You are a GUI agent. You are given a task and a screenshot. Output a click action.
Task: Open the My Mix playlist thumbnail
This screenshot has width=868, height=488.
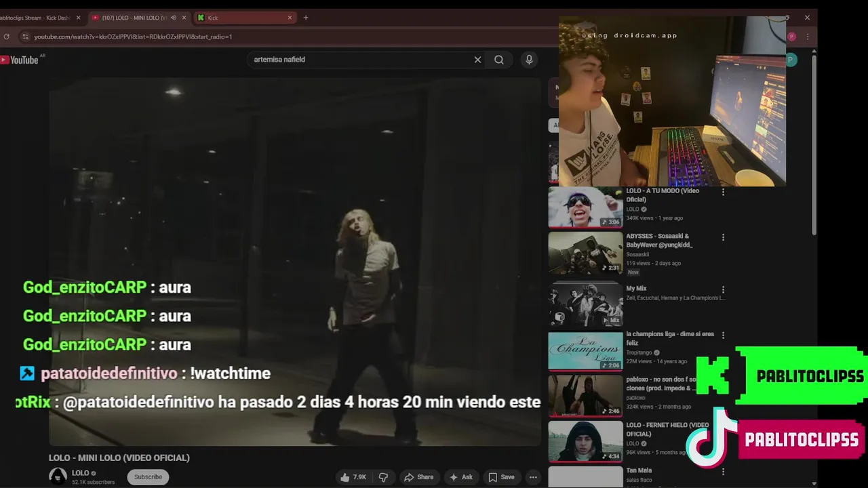(x=585, y=304)
